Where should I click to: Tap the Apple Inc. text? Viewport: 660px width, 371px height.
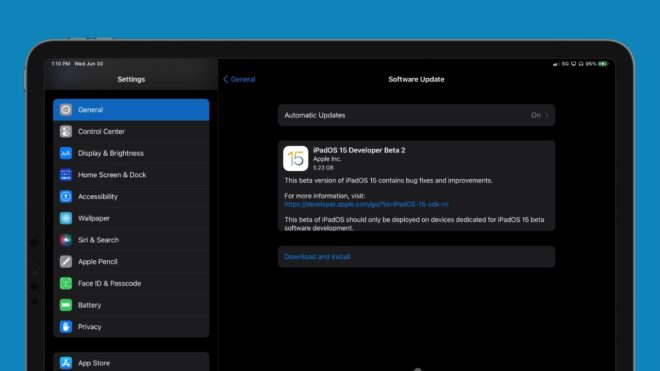(x=327, y=159)
